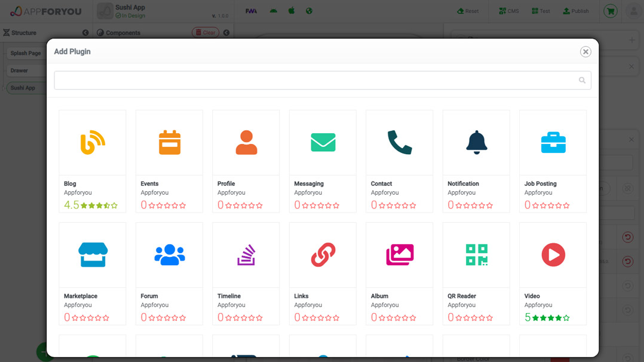Focus the plugin search field
Screen dimensions: 644x362
(323, 80)
